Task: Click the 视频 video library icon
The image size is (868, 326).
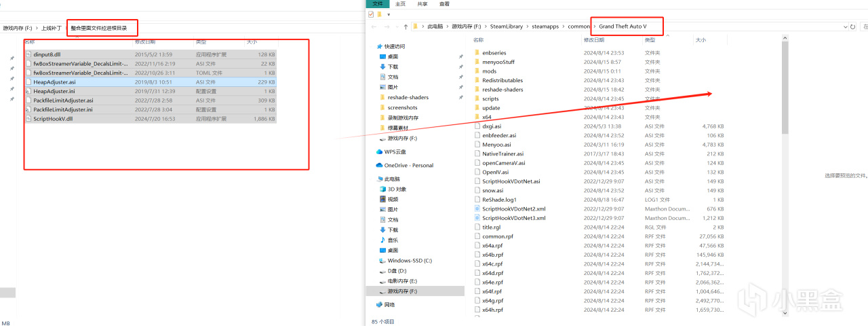Action: coord(383,199)
